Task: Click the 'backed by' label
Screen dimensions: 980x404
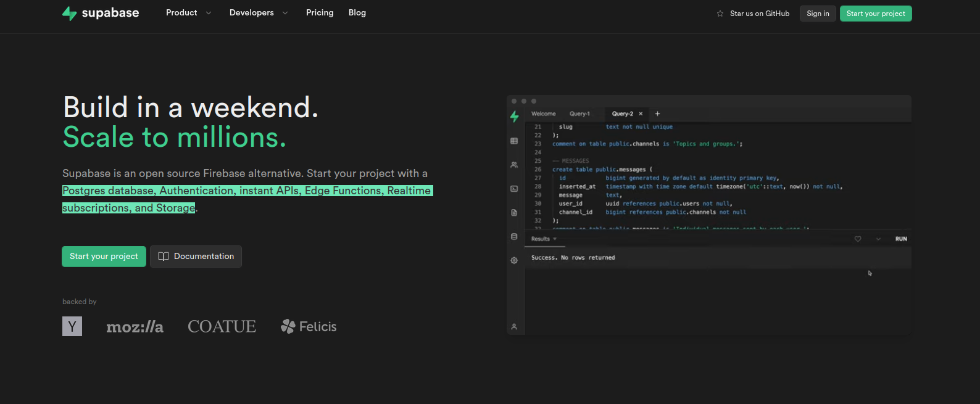Action: [80, 302]
